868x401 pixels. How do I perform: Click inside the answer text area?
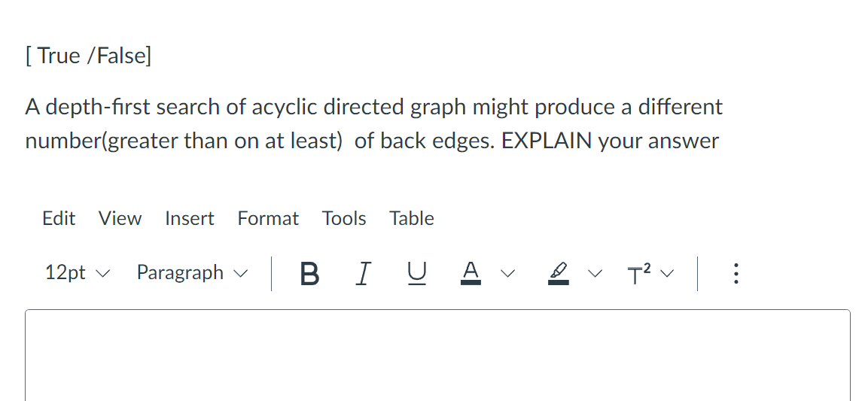[437, 354]
